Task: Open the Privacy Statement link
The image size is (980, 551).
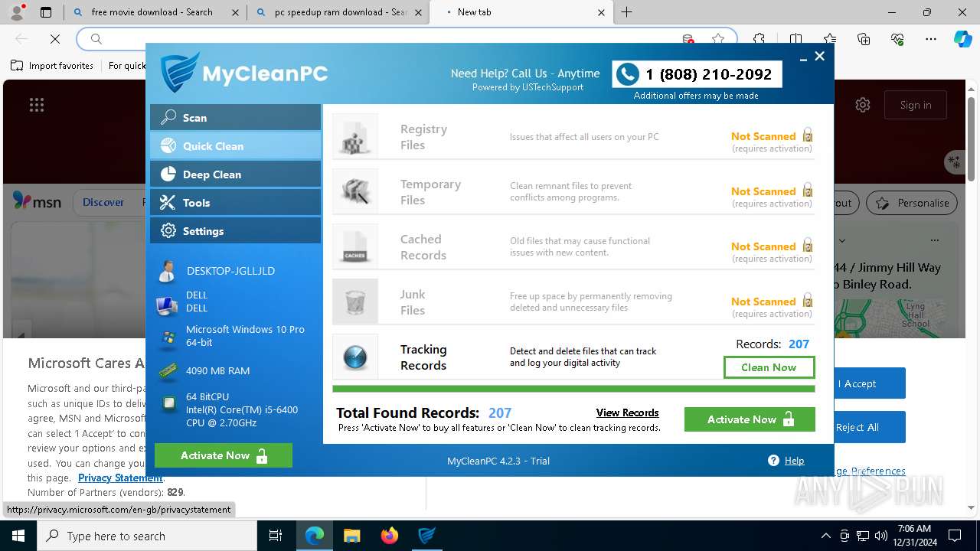Action: pos(120,478)
